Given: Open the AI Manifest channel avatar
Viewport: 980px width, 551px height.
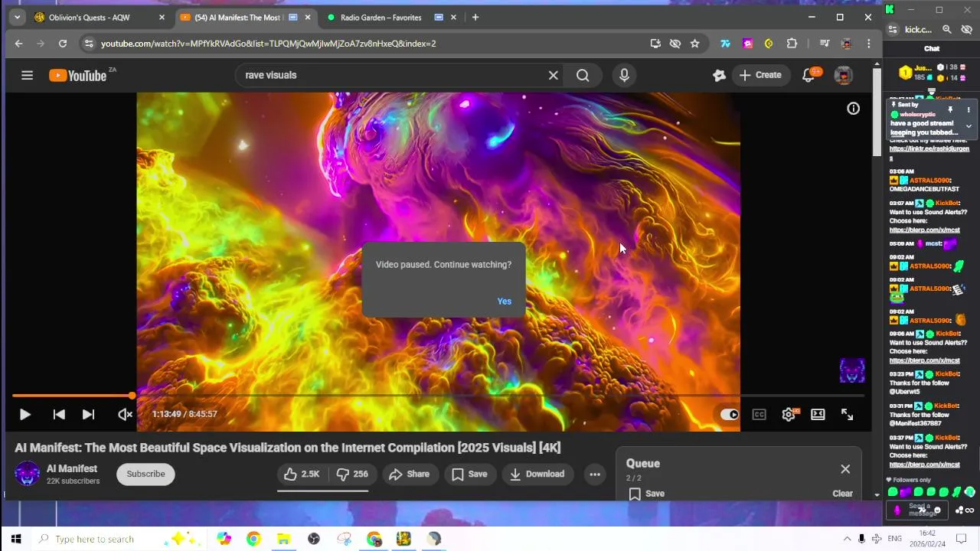Looking at the screenshot, I should (28, 474).
